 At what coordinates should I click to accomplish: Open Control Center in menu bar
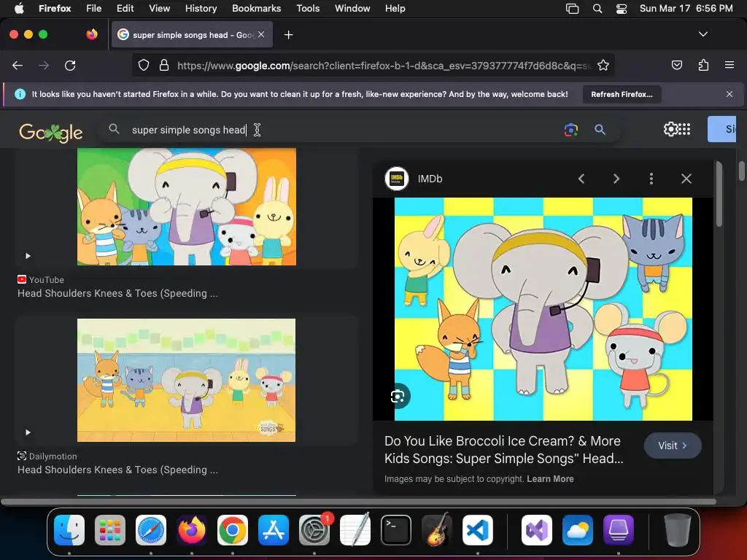pos(622,9)
